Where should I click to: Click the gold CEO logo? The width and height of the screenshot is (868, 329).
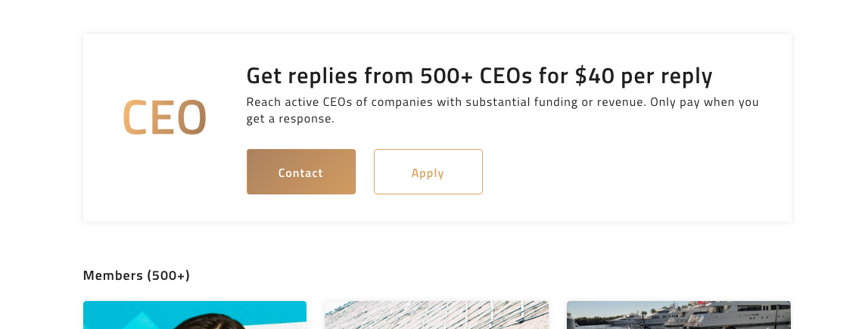point(164,118)
